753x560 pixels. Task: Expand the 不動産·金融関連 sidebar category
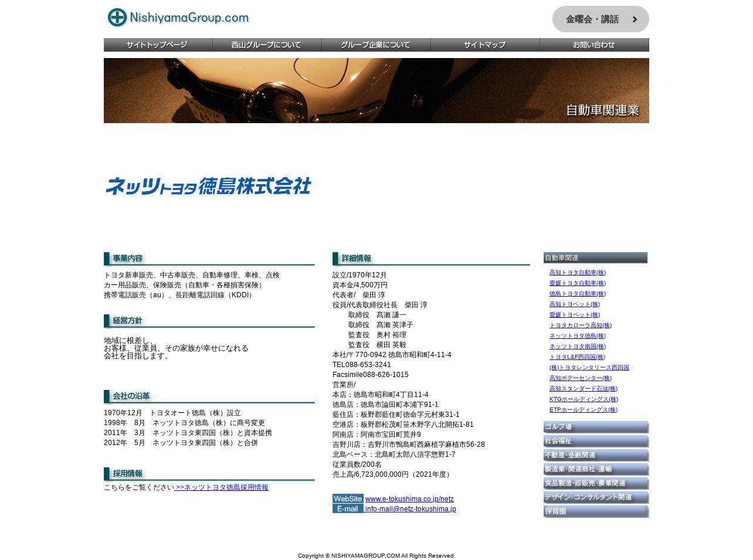596,455
